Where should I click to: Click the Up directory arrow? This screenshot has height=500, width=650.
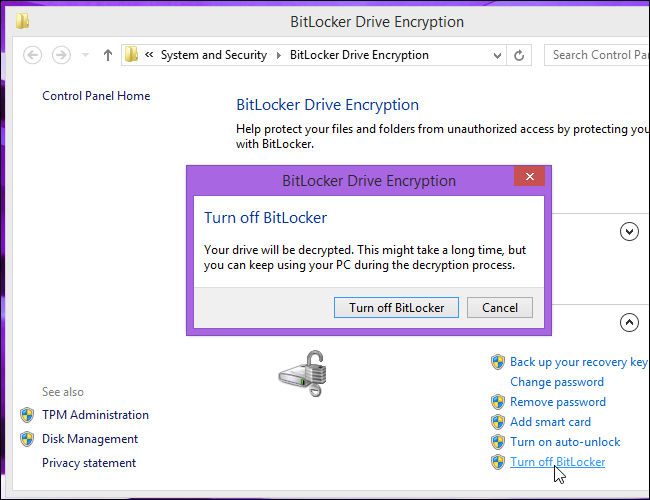point(108,55)
